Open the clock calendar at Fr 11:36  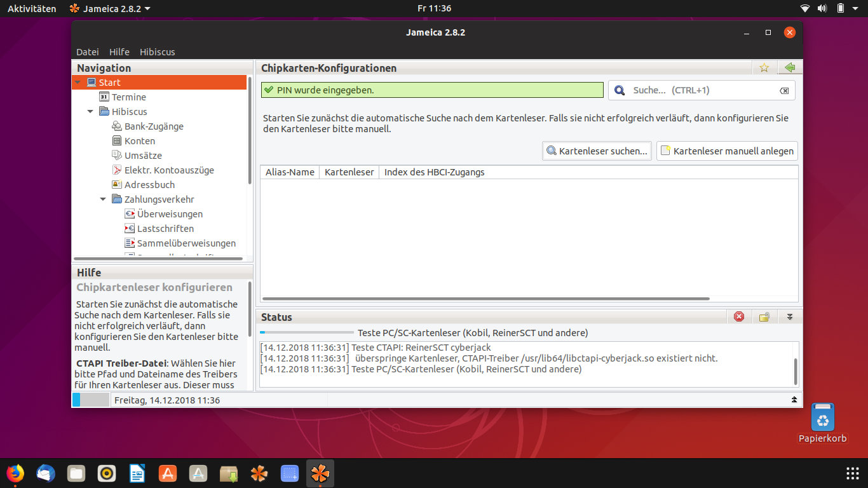(x=434, y=8)
